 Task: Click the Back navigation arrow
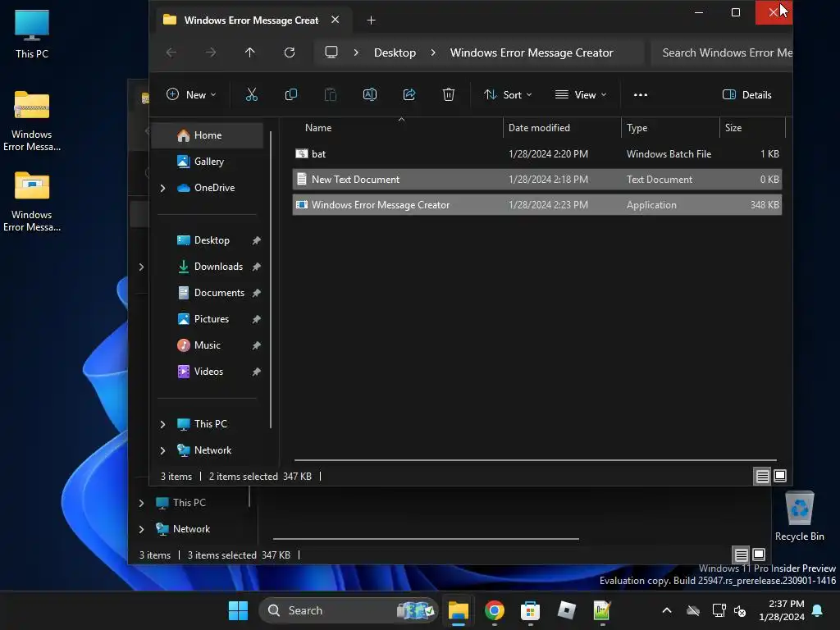click(171, 52)
